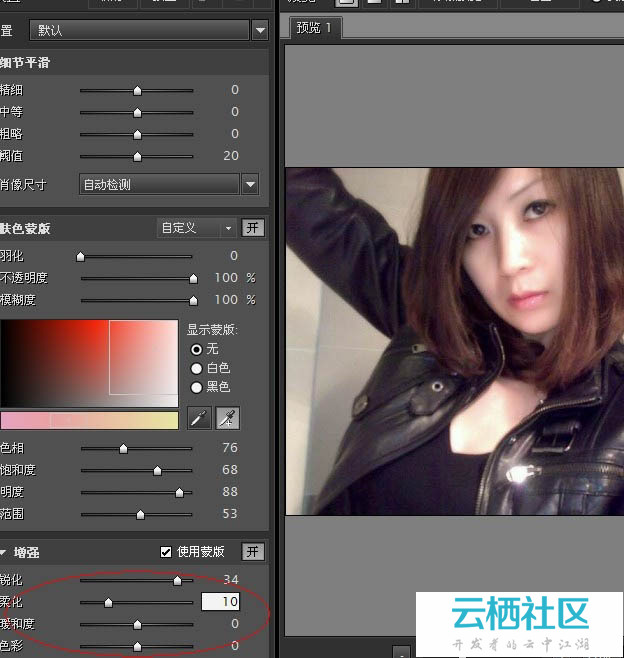Click the 柔化 value field showing 10
The width and height of the screenshot is (624, 658).
pyautogui.click(x=220, y=601)
